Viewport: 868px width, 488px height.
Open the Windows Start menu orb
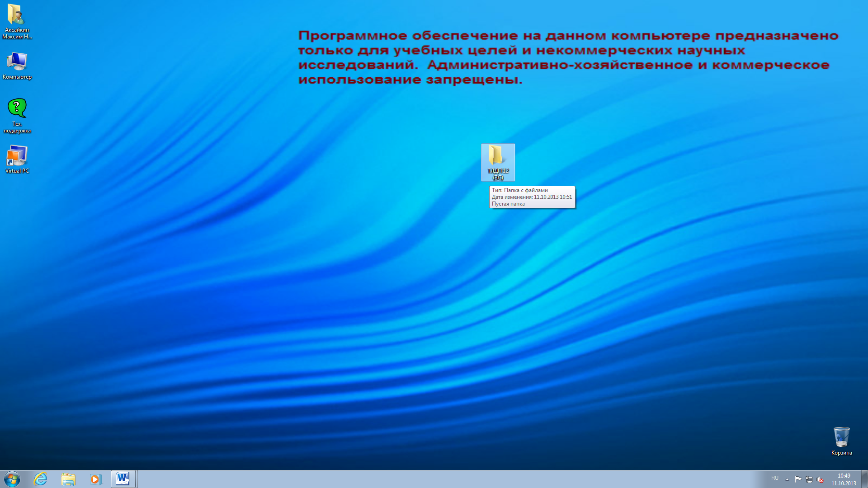pyautogui.click(x=12, y=479)
